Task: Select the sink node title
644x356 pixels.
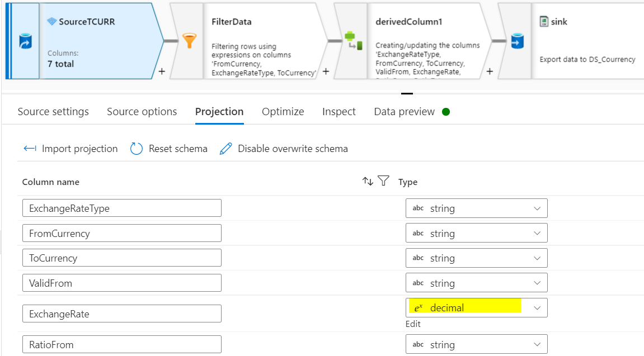Action: (x=559, y=22)
